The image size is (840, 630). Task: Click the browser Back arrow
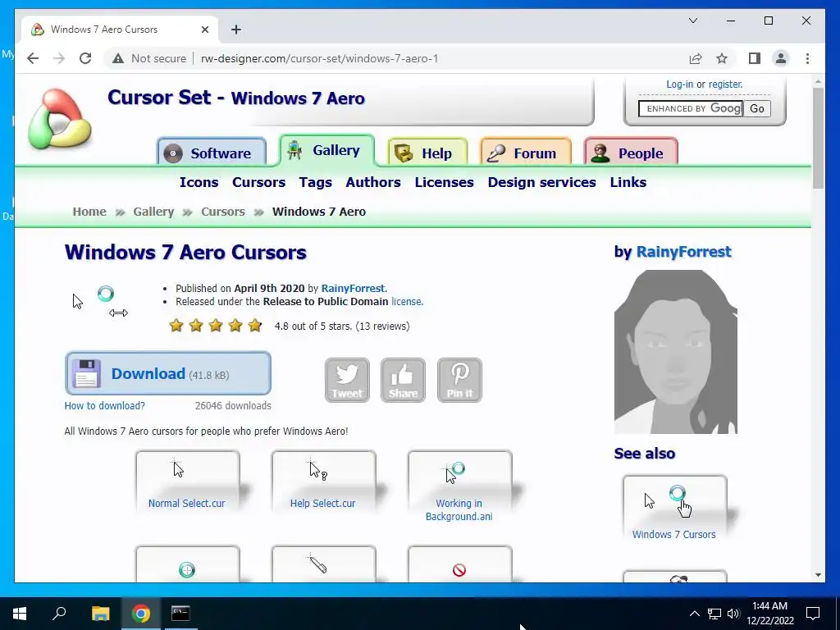point(33,58)
